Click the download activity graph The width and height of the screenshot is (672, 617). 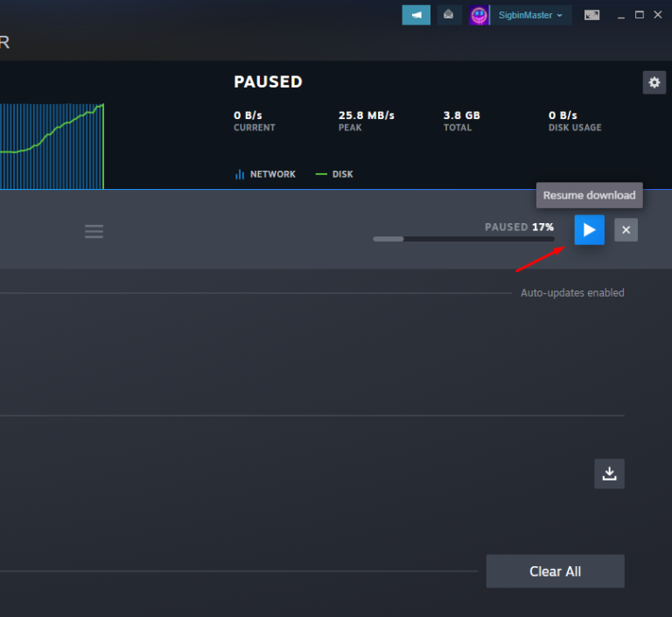[x=52, y=146]
